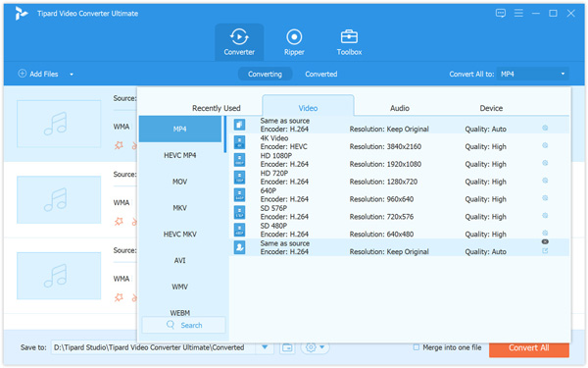Select HEVC MP4 format
This screenshot has width=588, height=368.
point(180,155)
